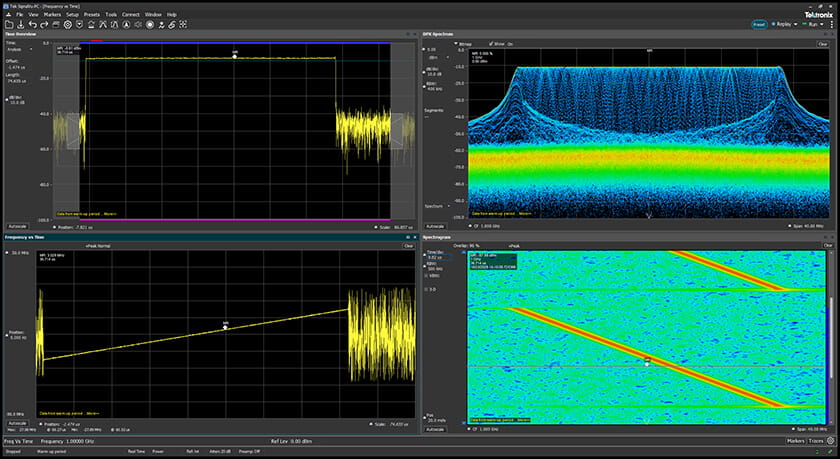Enable the 3-D checkbox in Spectrogram
840x459 pixels.
click(426, 289)
